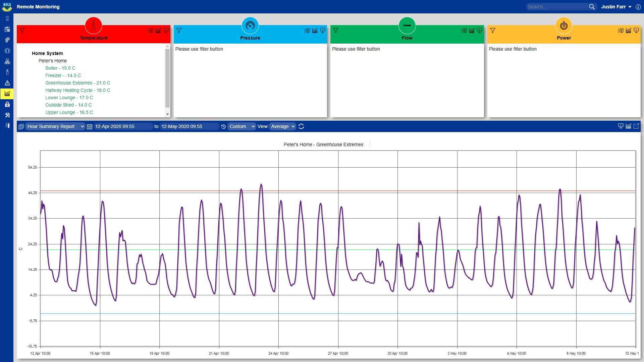
Task: Select the Freezer temperature entry
Action: click(x=63, y=75)
